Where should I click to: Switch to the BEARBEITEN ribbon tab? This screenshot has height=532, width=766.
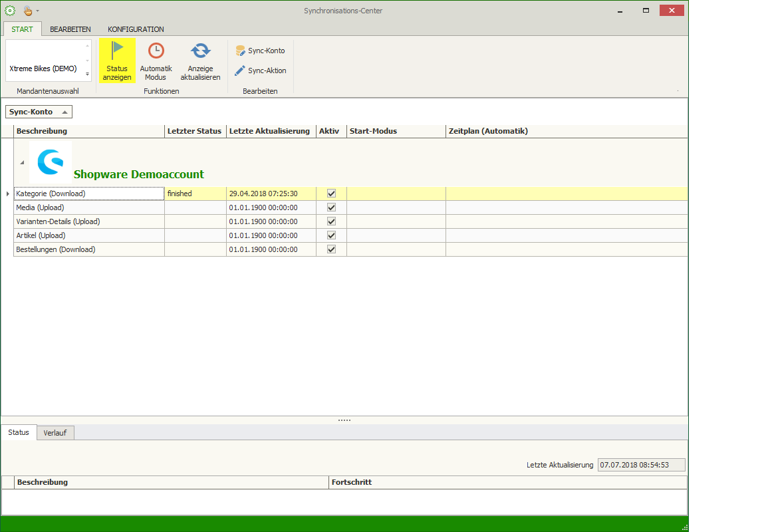70,29
